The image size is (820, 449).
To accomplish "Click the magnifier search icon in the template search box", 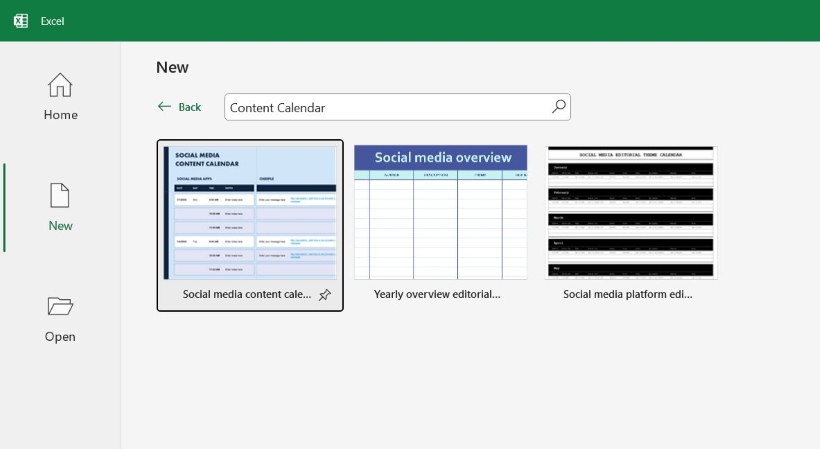I will pyautogui.click(x=559, y=107).
